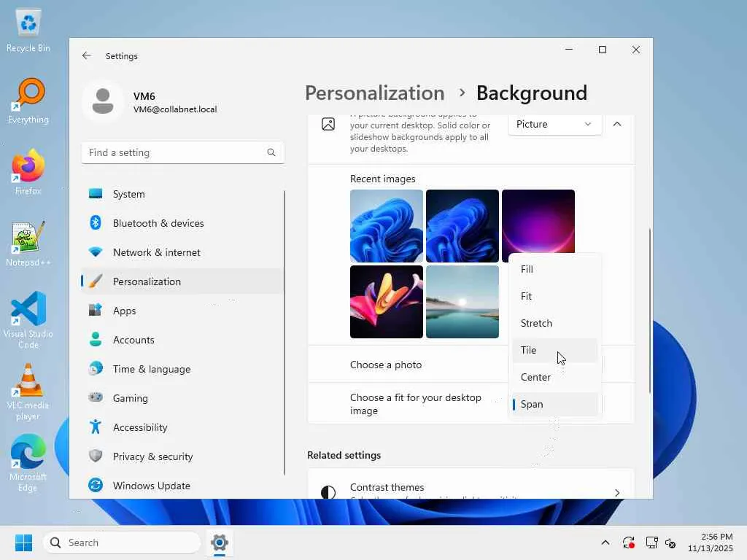This screenshot has width=747, height=560.
Task: Click the Settings gear taskbar icon
Action: point(219,542)
